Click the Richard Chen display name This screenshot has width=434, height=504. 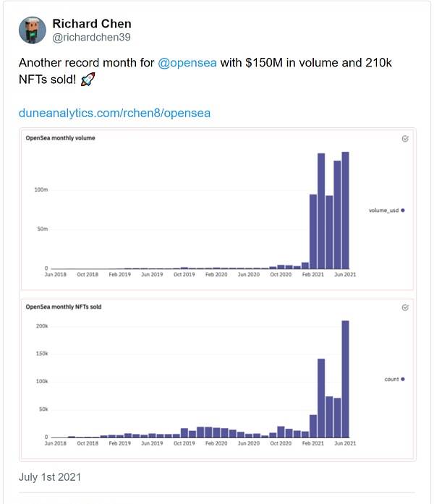(x=92, y=23)
